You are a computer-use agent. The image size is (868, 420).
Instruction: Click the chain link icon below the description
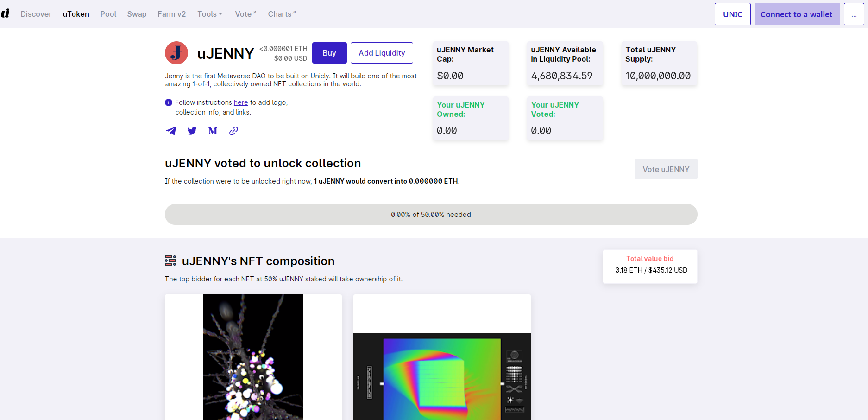click(x=233, y=131)
